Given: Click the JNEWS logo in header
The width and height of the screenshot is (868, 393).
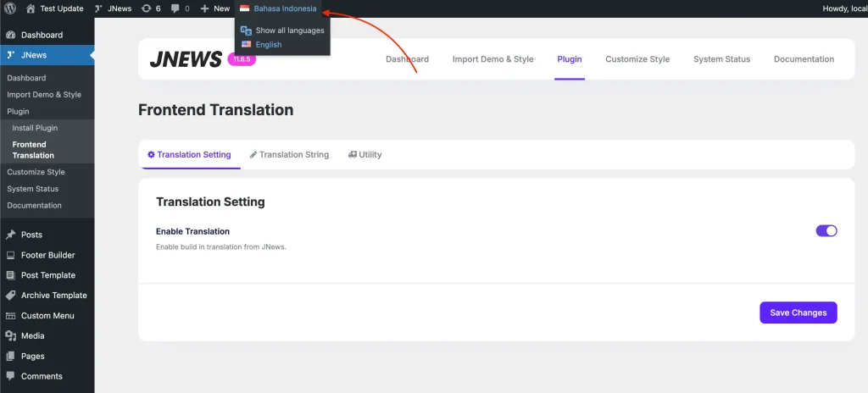Looking at the screenshot, I should (x=186, y=59).
